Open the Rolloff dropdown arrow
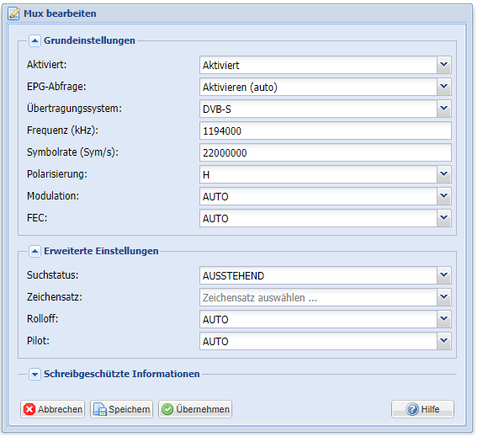The image size is (504, 442). 444,319
